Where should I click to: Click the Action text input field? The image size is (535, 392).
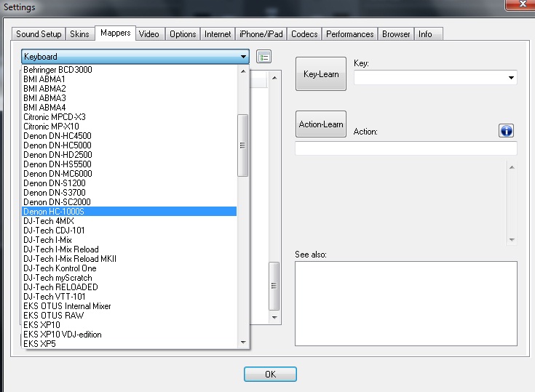pos(405,148)
